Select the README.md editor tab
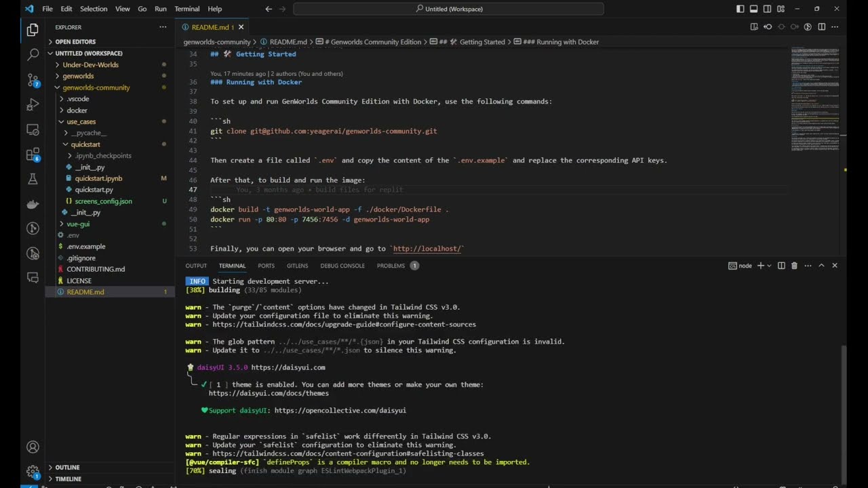The image size is (868, 488). click(213, 27)
